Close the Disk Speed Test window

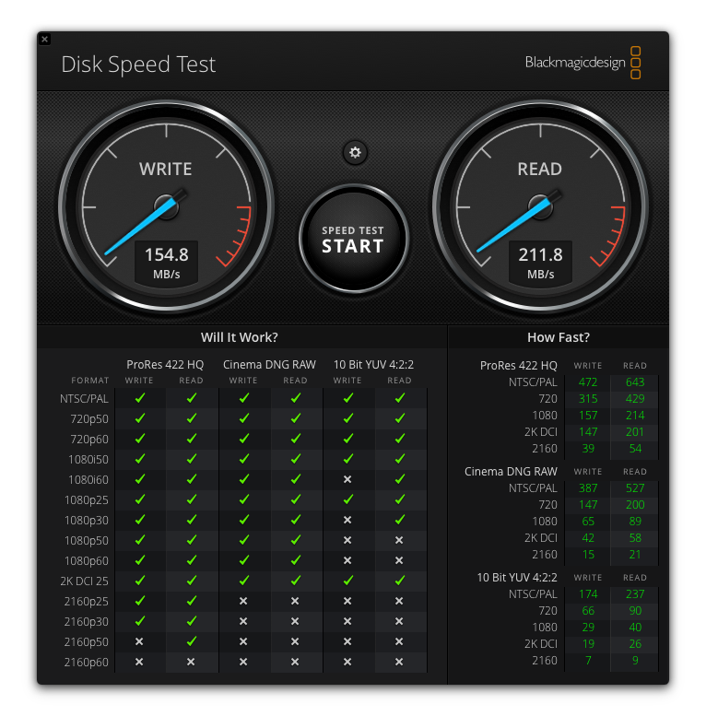44,39
